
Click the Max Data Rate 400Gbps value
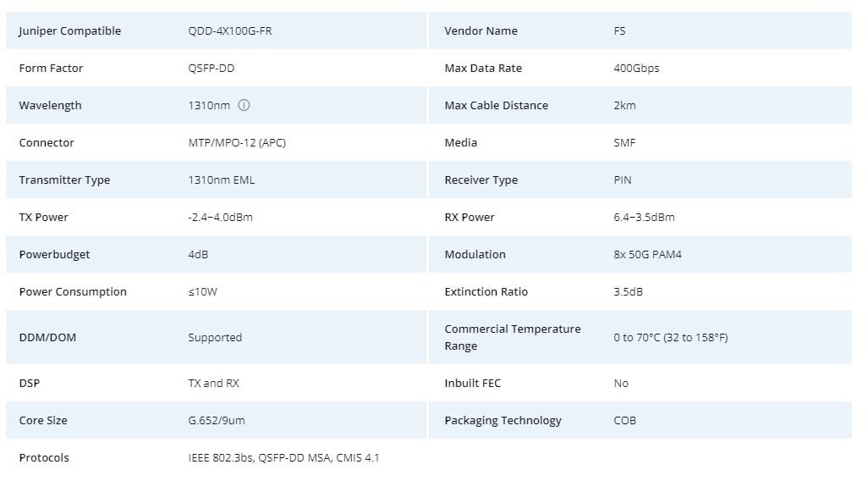(x=635, y=69)
